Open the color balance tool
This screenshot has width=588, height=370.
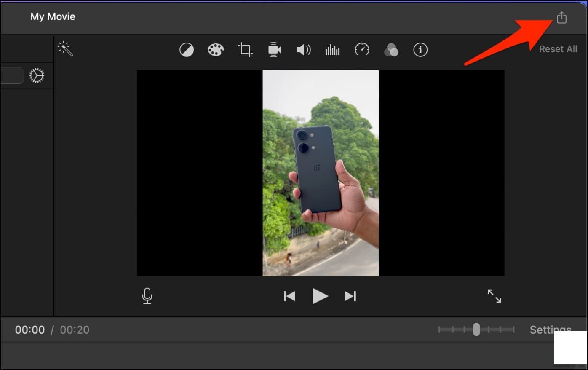point(187,50)
